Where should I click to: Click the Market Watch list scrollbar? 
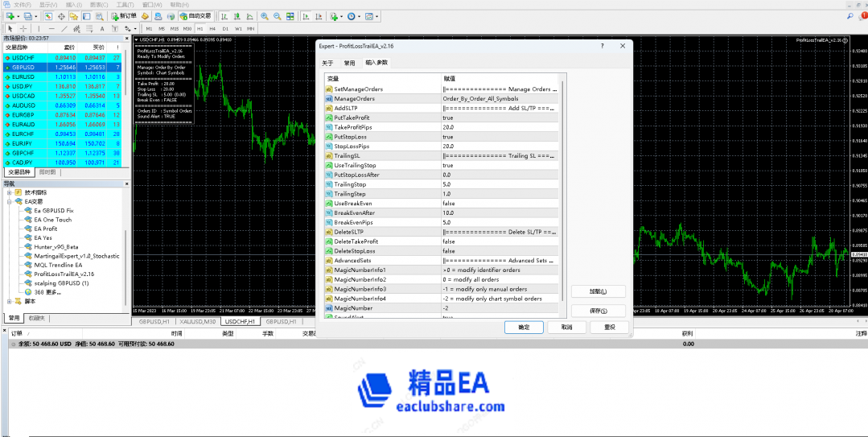click(127, 72)
